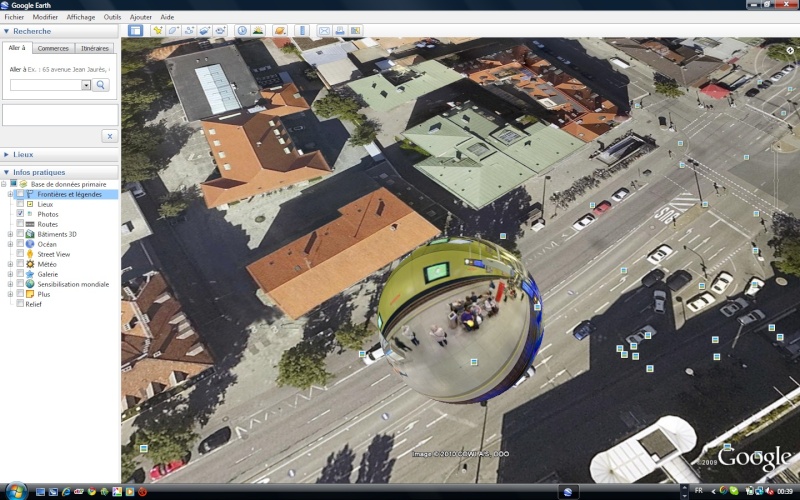Enable the Relief layer checkbox
This screenshot has height=500, width=800.
20,304
